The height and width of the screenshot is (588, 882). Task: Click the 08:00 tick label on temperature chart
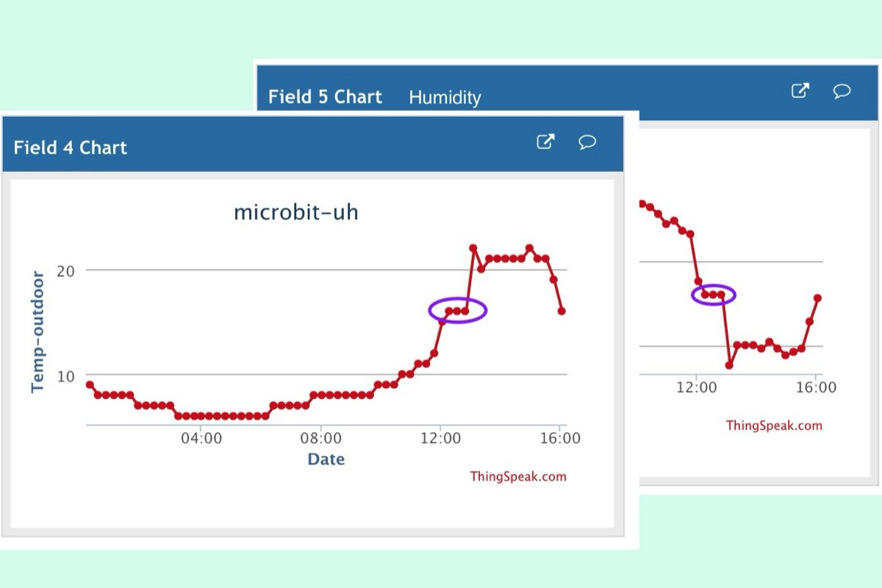(x=321, y=439)
